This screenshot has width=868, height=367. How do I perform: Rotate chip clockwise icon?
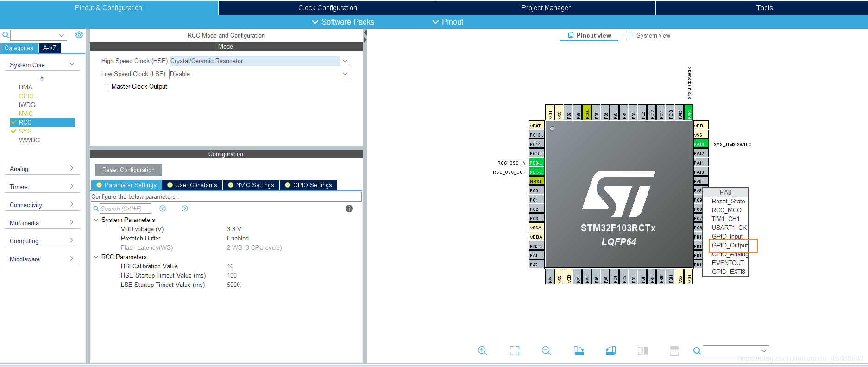click(x=579, y=351)
